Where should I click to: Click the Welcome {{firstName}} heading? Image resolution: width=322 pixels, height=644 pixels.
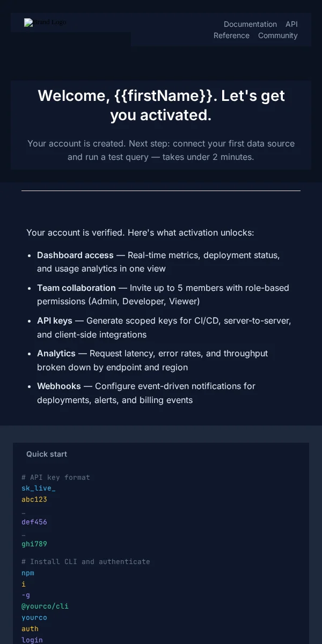click(x=161, y=105)
